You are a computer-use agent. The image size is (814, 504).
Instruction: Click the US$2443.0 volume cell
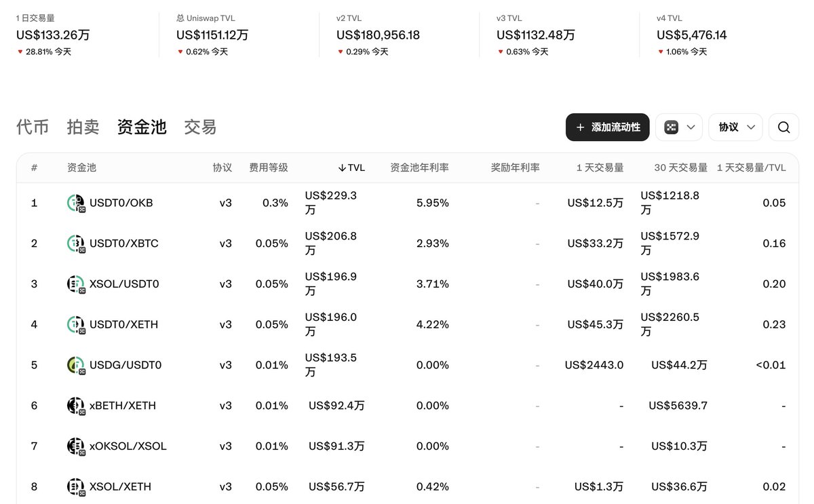[x=594, y=366]
